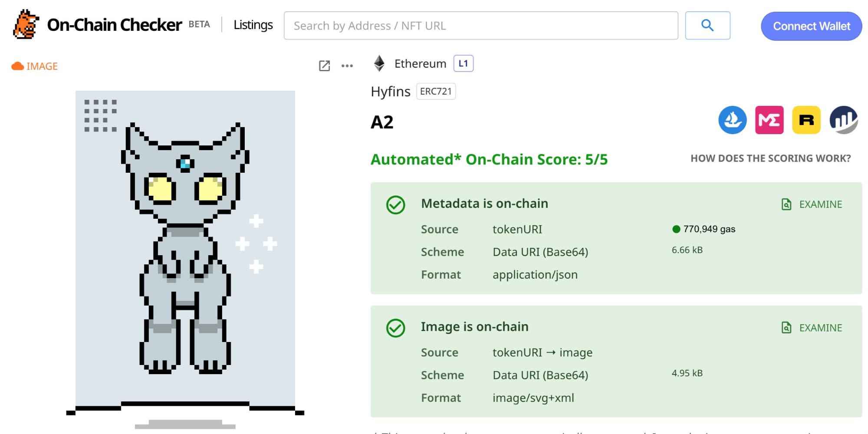Click the Connect Wallet button
Image resolution: width=868 pixels, height=434 pixels.
point(811,26)
